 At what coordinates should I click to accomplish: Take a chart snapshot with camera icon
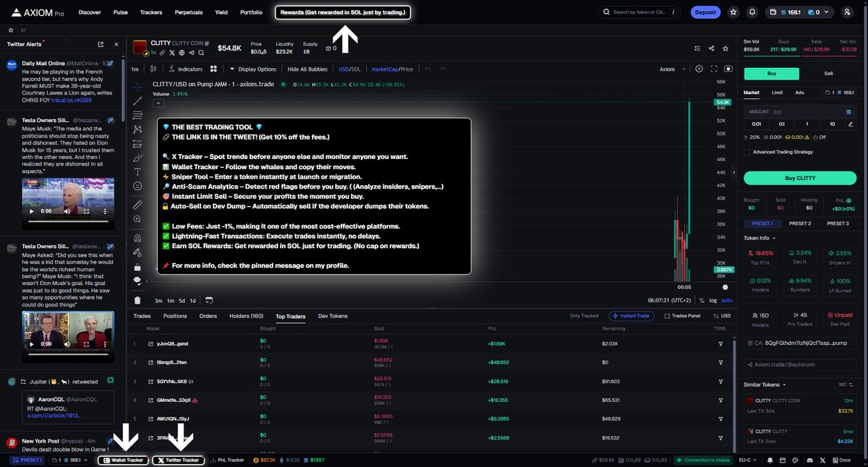pos(728,69)
